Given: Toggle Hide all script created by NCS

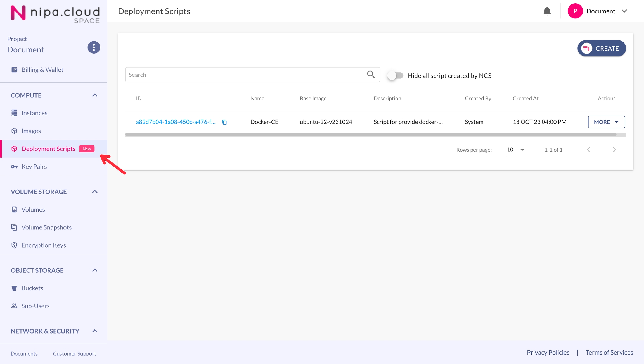Looking at the screenshot, I should [x=395, y=76].
